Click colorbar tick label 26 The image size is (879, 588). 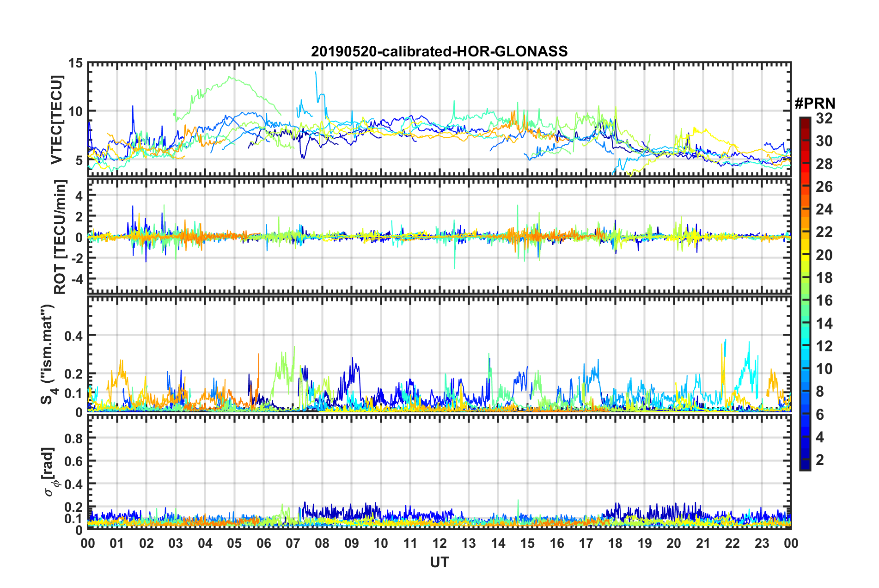pyautogui.click(x=824, y=187)
